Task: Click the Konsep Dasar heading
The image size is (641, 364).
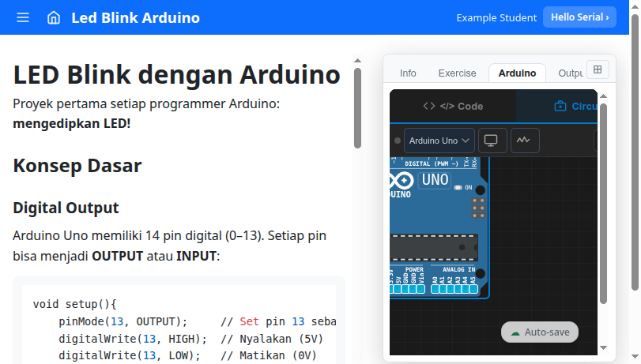Action: pos(77,166)
